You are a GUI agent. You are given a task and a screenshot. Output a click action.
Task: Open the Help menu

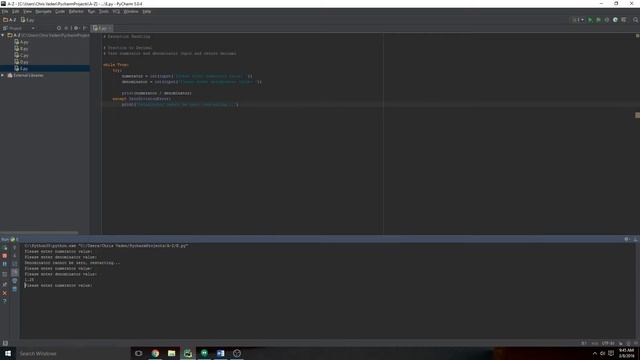[147, 11]
